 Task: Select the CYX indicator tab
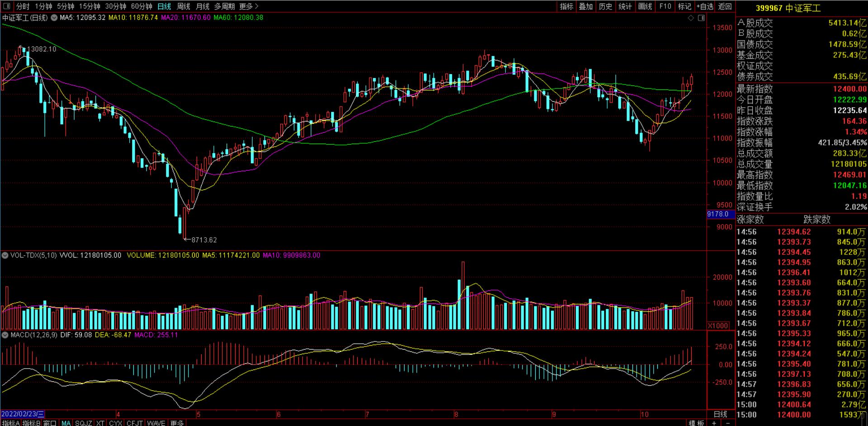click(x=116, y=423)
